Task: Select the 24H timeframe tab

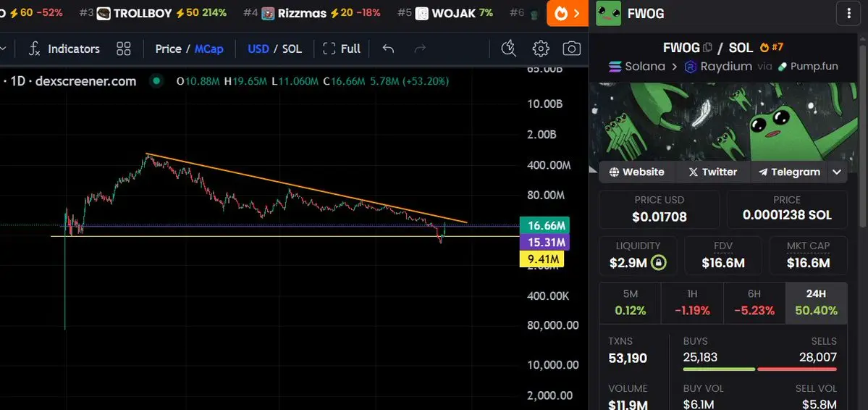Action: click(816, 303)
